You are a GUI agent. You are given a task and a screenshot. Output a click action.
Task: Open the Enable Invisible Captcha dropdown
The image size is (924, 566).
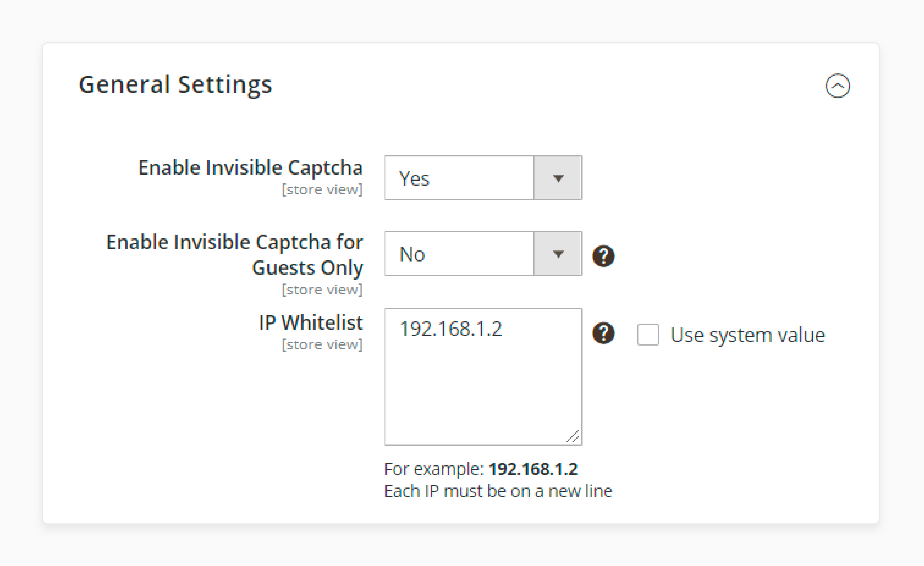tap(483, 178)
